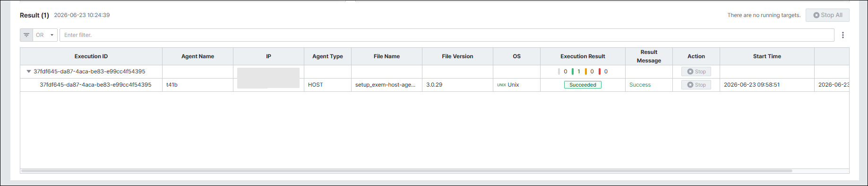Image resolution: width=868 pixels, height=186 pixels.
Task: Click the filter list icon beside OR
Action: coord(26,35)
